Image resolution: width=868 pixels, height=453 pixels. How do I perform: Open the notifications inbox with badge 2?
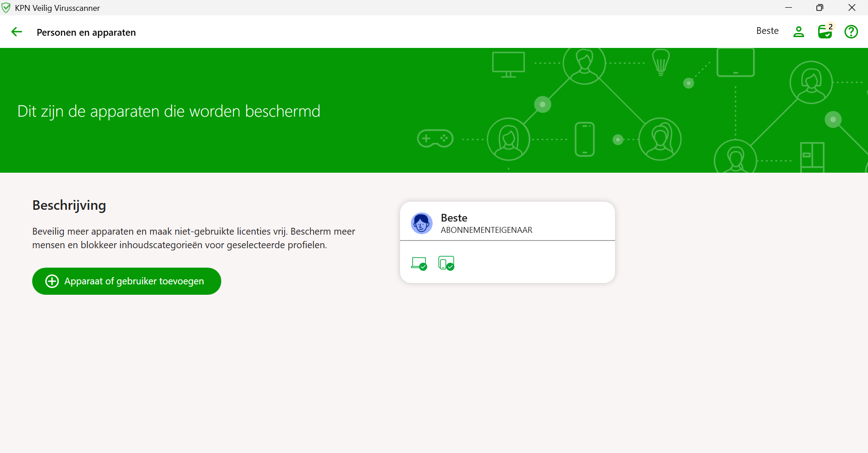825,31
